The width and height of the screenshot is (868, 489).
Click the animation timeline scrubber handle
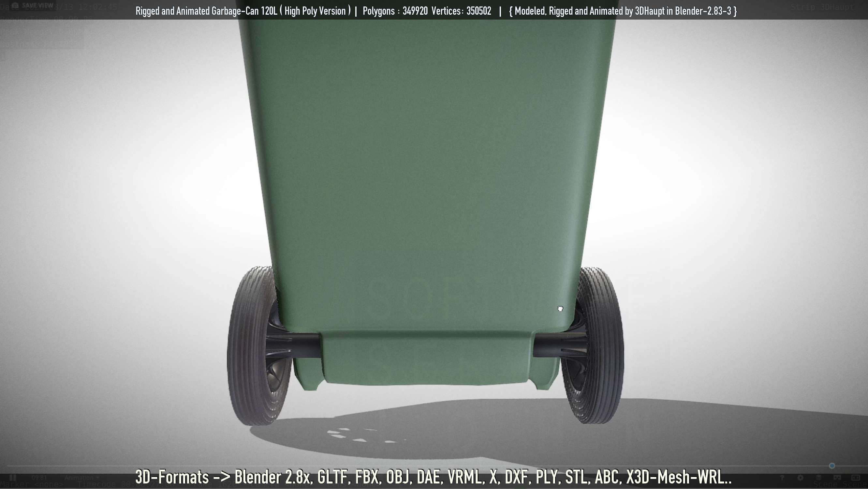(x=832, y=466)
